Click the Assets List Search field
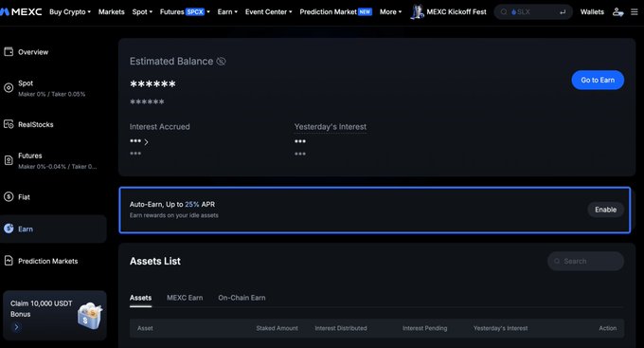This screenshot has height=348, width=644. coord(585,261)
